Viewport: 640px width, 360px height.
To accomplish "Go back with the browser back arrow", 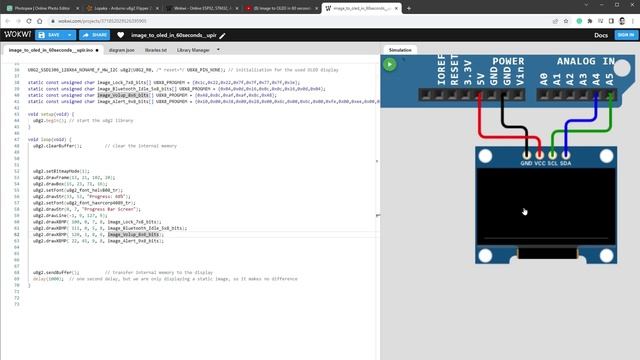I will pyautogui.click(x=8, y=21).
